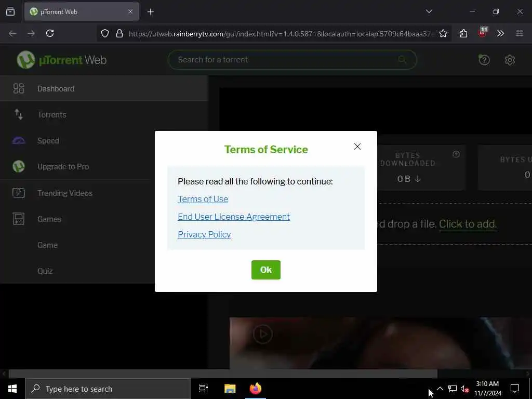The image size is (532, 399).
Task: Open the Windows notification center
Action: pyautogui.click(x=515, y=389)
